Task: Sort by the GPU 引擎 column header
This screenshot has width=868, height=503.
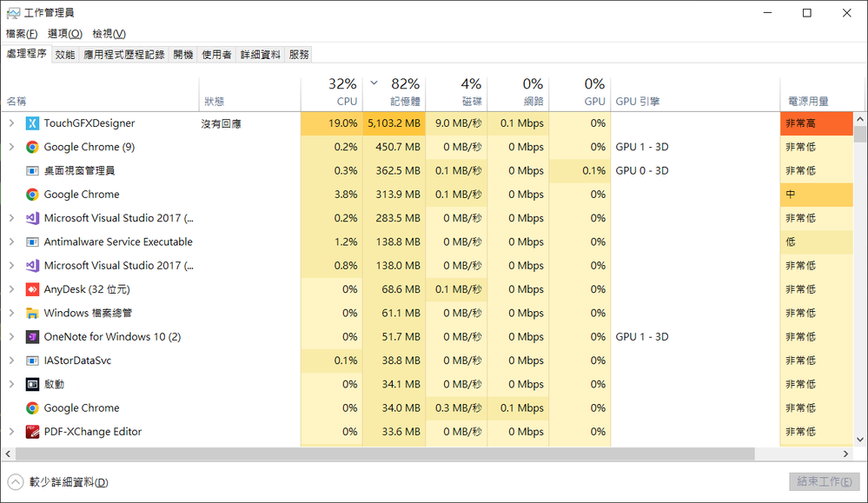Action: pos(695,95)
